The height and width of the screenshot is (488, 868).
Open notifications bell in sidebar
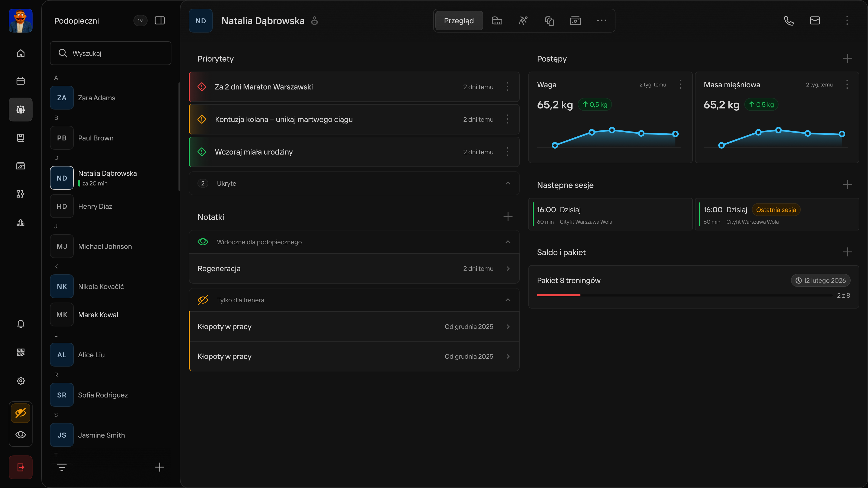click(x=21, y=324)
